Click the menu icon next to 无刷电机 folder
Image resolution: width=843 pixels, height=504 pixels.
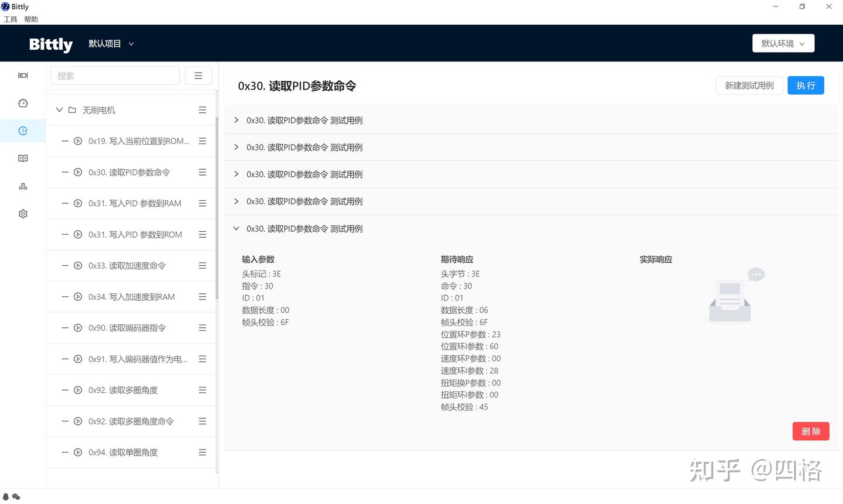click(202, 109)
